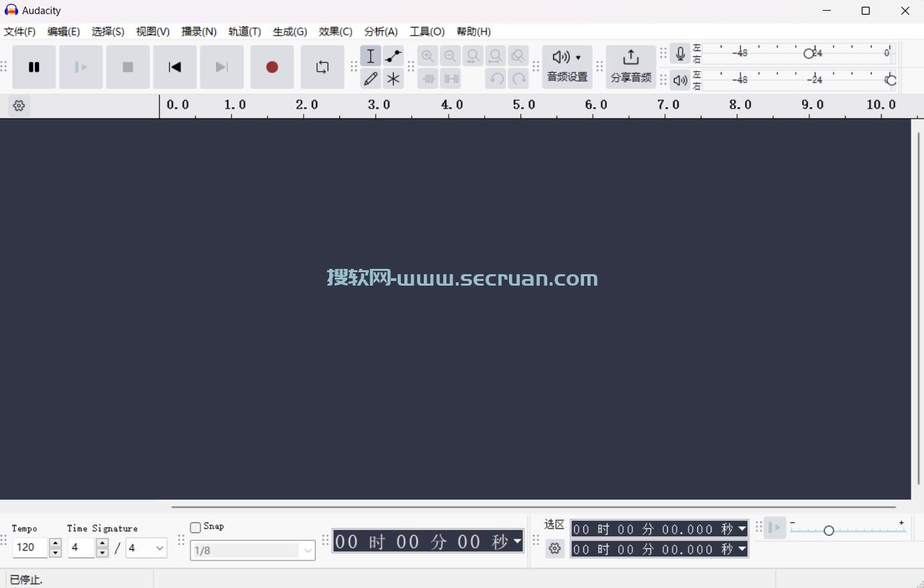Adjust the recording level slider knob

click(809, 54)
